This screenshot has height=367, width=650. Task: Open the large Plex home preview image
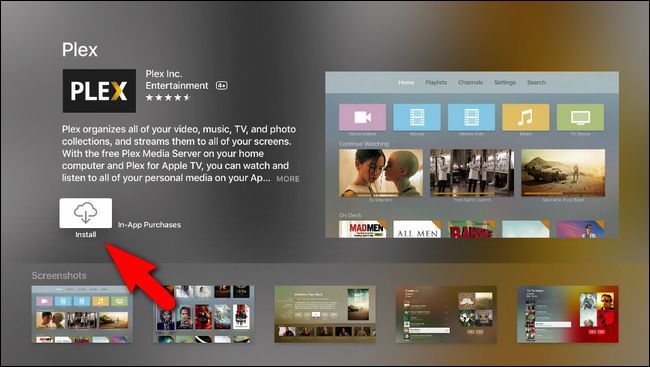click(472, 155)
